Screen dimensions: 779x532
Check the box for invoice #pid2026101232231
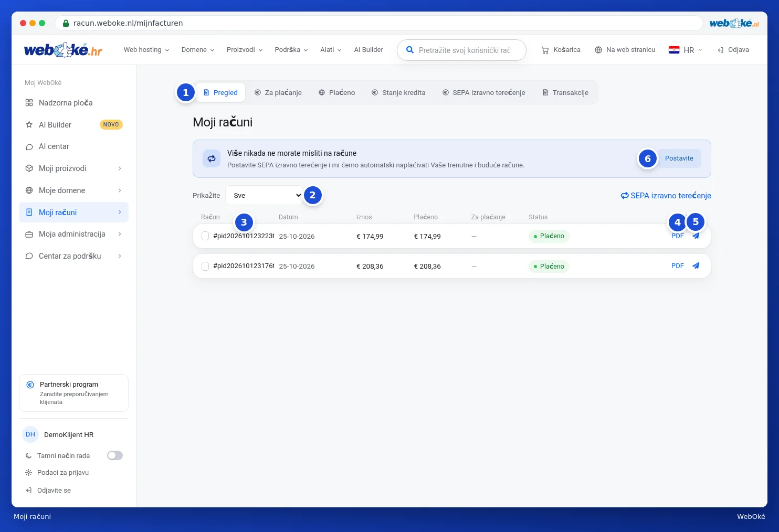click(x=205, y=236)
